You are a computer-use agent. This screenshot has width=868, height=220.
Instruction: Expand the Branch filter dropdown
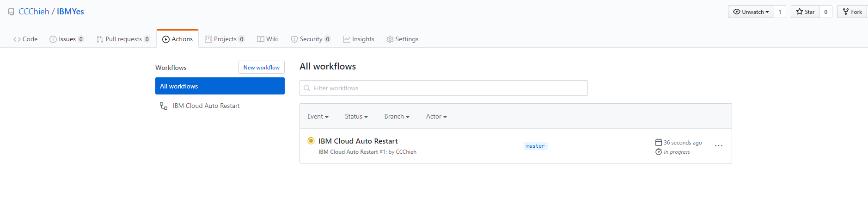397,116
